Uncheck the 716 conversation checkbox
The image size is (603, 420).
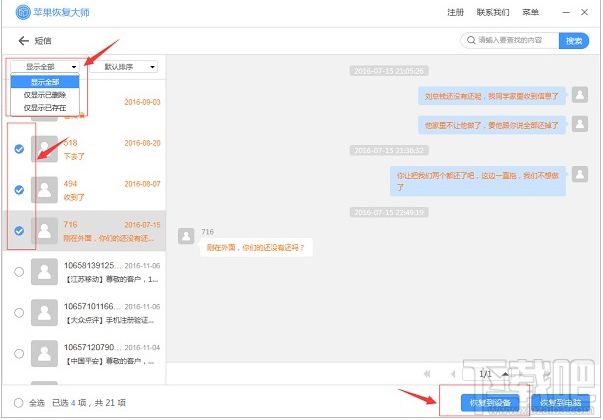pyautogui.click(x=19, y=231)
